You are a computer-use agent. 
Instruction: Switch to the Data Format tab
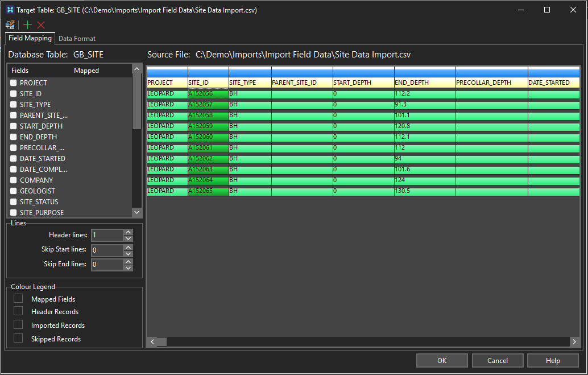77,39
